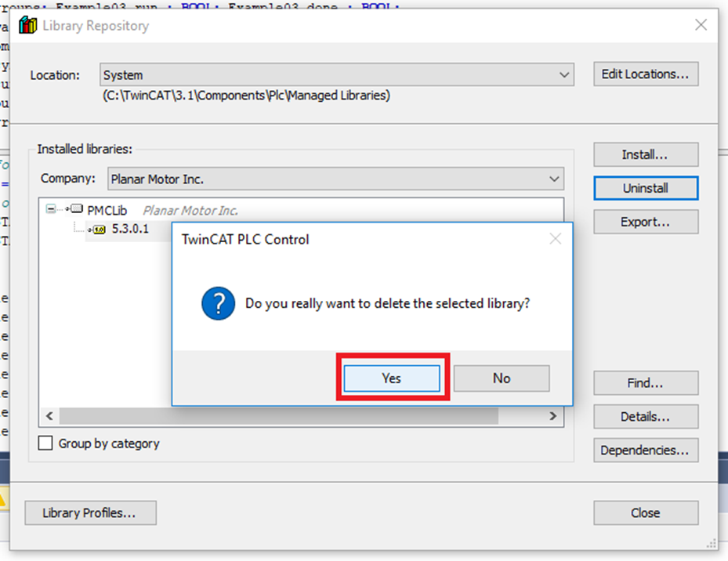The width and height of the screenshot is (728, 561).
Task: Click No to cancel library deletion
Action: (502, 378)
